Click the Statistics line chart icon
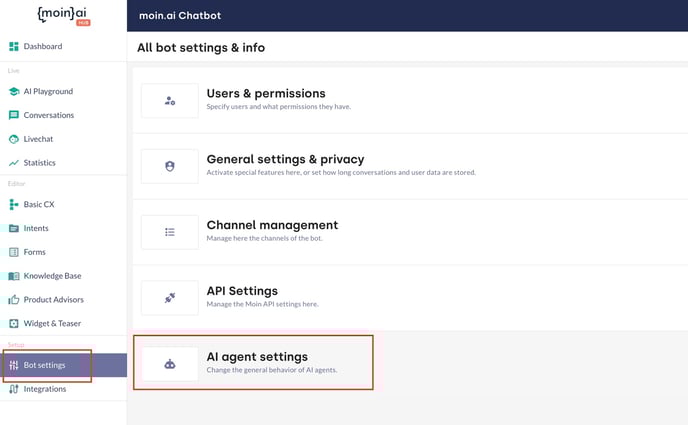The image size is (688, 425). point(14,163)
